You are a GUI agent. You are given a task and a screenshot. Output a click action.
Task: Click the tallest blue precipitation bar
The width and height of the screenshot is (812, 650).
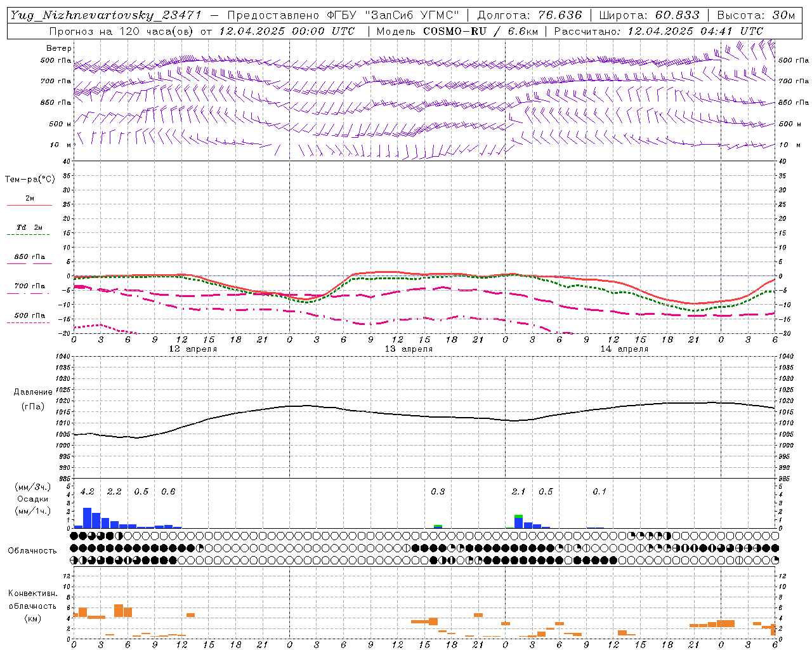[x=88, y=518]
